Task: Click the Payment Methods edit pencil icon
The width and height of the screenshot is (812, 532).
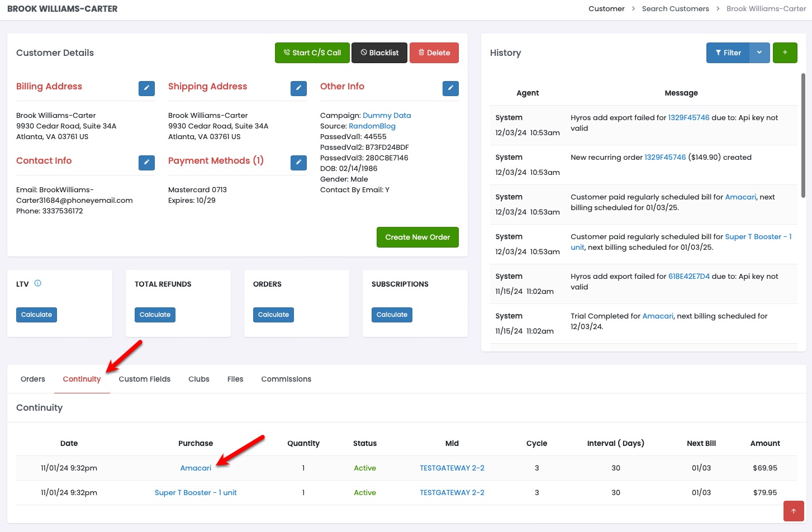Action: click(x=298, y=163)
